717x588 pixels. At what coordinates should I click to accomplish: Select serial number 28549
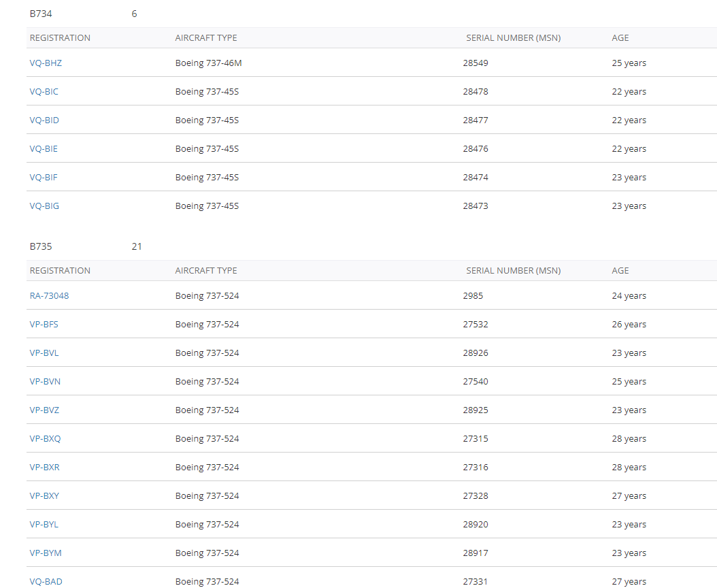tap(476, 63)
